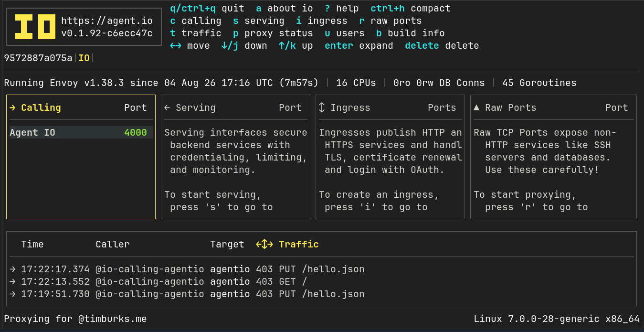Click the arrow icon on the 17:19:51.730 row
Viewport: 644px width, 332px height.
(x=13, y=294)
